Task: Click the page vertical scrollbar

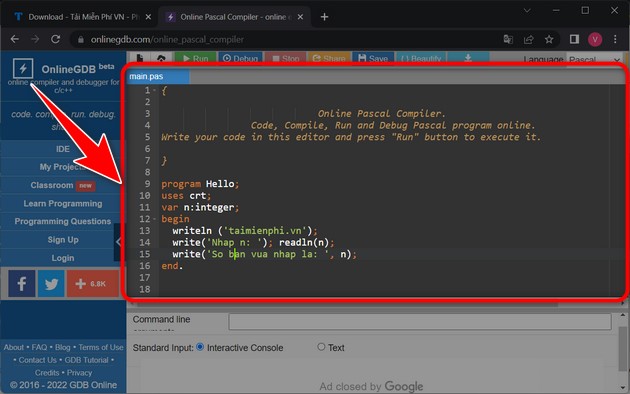Action: pyautogui.click(x=622, y=349)
